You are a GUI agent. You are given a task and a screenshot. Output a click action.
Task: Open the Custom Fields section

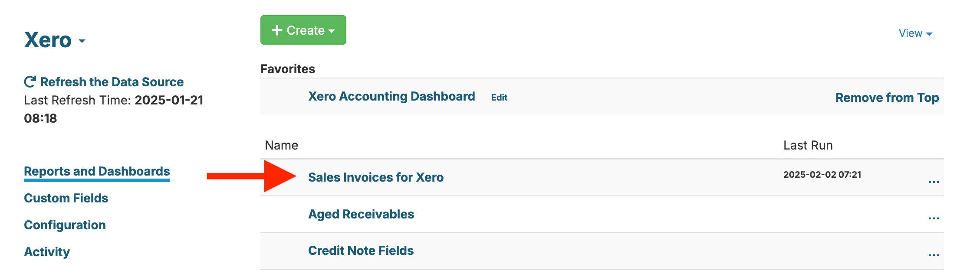(66, 198)
